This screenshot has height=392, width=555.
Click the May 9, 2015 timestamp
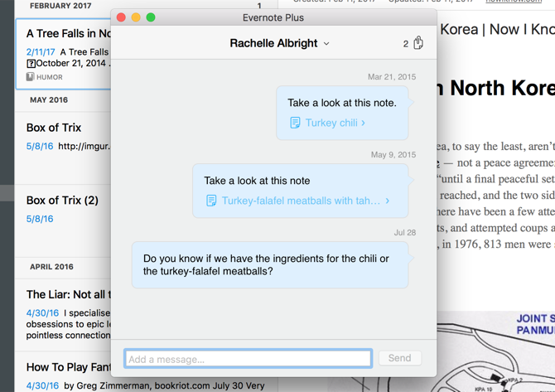(393, 155)
